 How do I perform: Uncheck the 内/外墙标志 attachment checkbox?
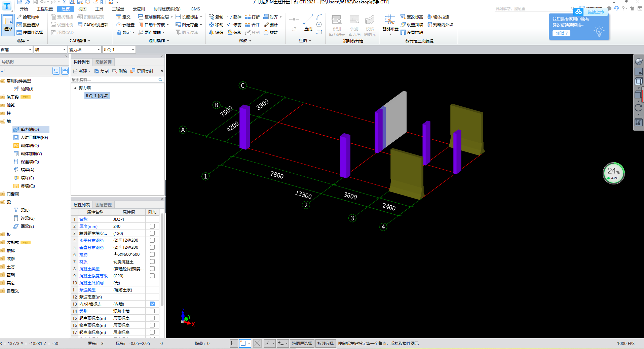pyautogui.click(x=152, y=304)
